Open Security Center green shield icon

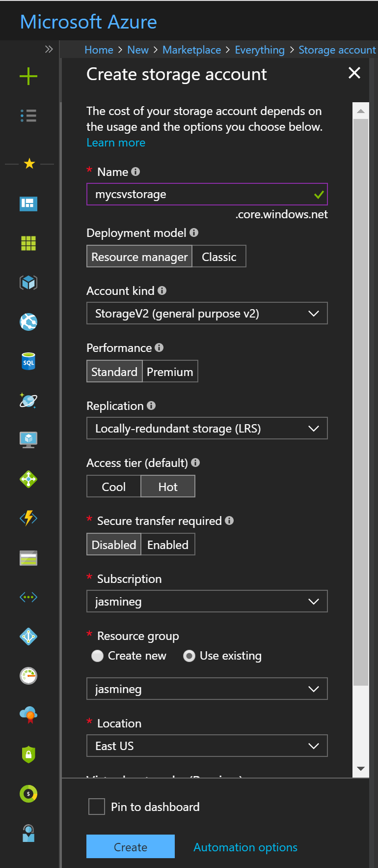(28, 754)
